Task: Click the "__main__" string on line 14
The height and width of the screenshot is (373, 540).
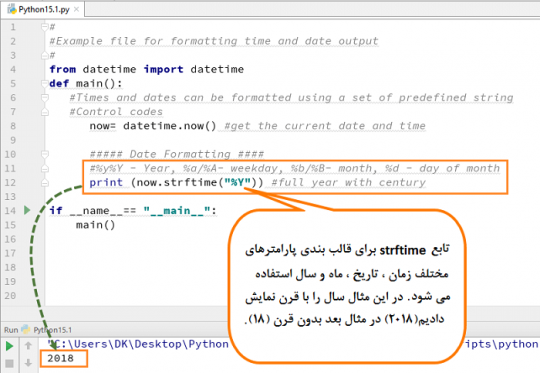Action: 177,210
